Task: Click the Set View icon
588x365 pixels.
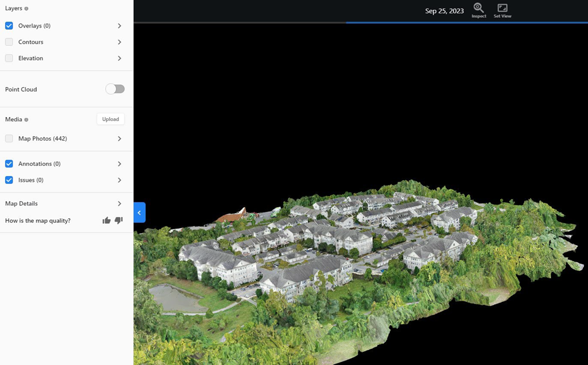Action: coord(502,8)
